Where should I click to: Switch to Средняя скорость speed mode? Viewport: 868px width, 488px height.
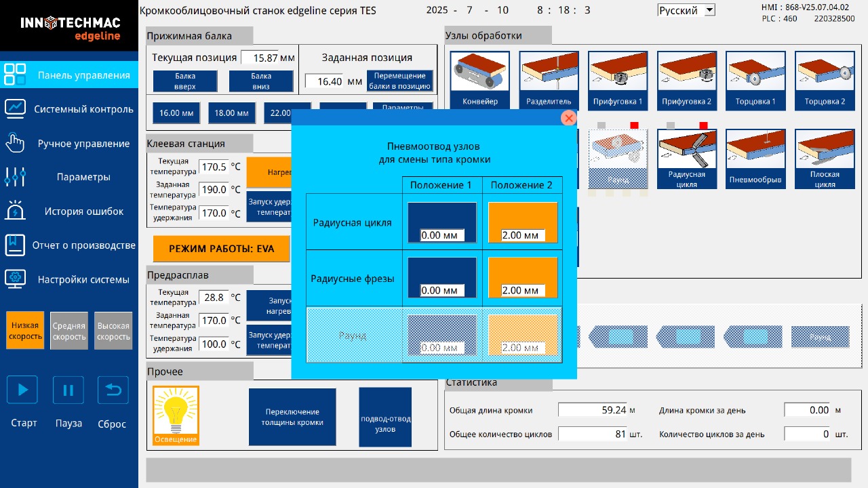coord(69,331)
